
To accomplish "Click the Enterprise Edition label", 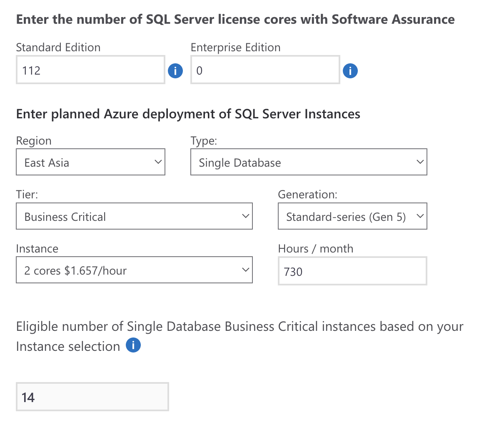I will click(236, 47).
